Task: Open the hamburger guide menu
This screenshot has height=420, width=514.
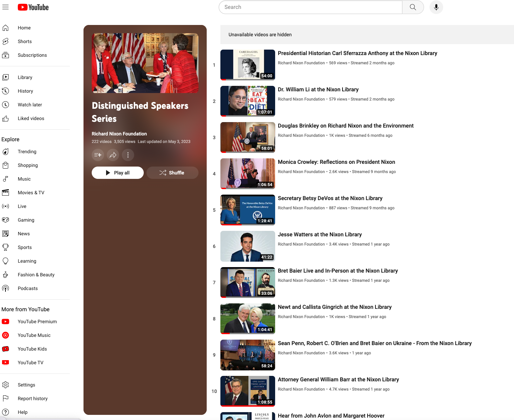Action: [5, 7]
